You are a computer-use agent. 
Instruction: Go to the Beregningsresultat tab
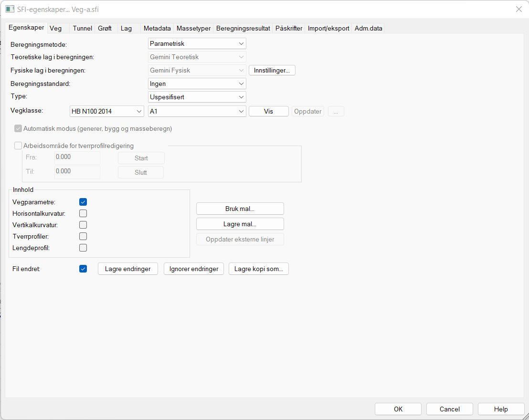tap(243, 29)
